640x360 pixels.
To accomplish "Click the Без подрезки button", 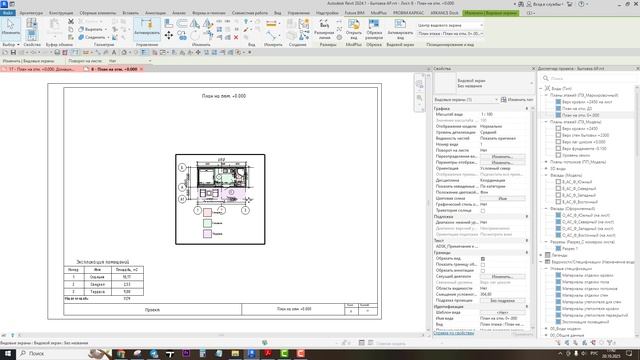I will (502, 300).
